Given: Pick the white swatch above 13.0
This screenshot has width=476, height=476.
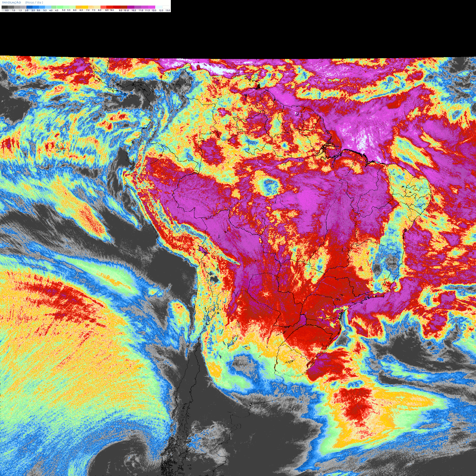Looking at the screenshot, I should (x=166, y=7).
